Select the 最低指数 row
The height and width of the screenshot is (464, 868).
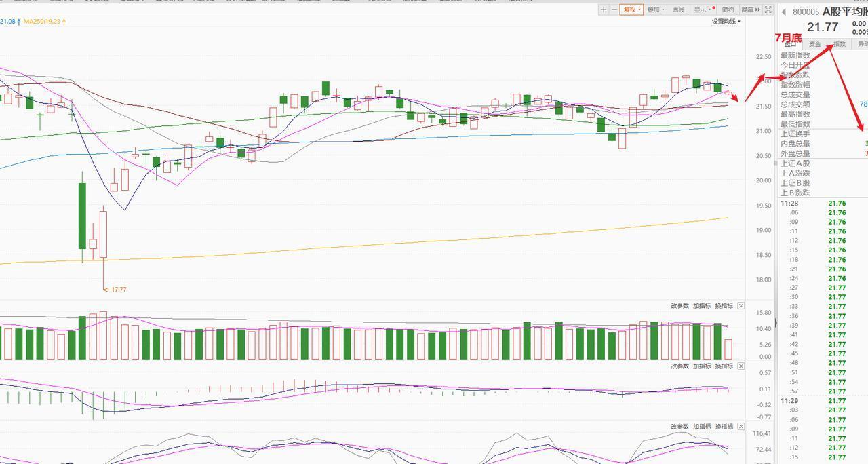pyautogui.click(x=823, y=124)
